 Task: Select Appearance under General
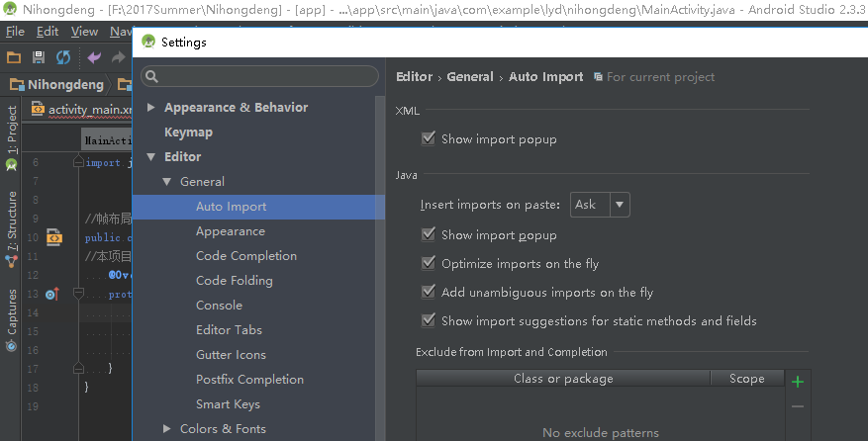[231, 231]
